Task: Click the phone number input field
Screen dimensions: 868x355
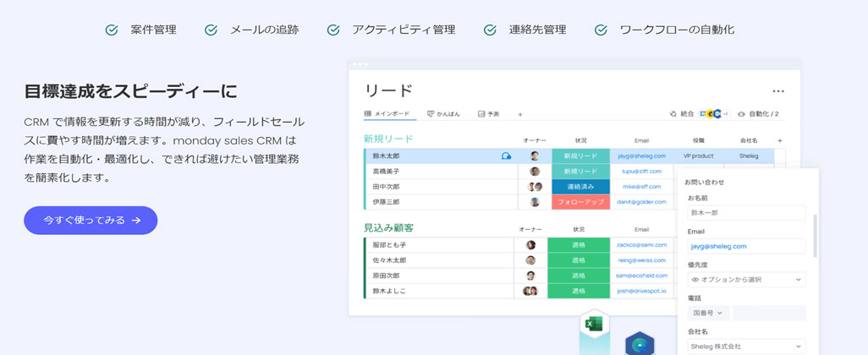Action: coord(770,313)
